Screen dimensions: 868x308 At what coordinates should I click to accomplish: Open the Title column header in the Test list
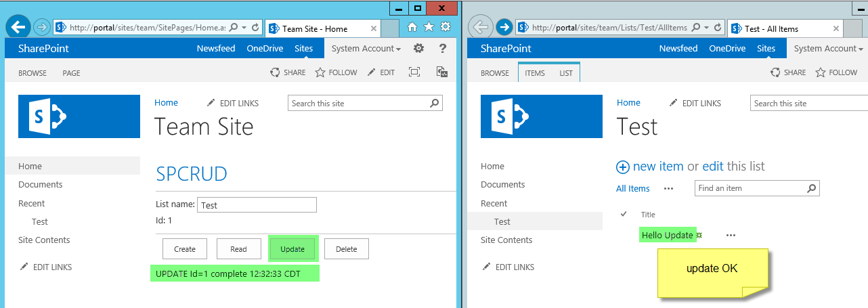coord(648,215)
